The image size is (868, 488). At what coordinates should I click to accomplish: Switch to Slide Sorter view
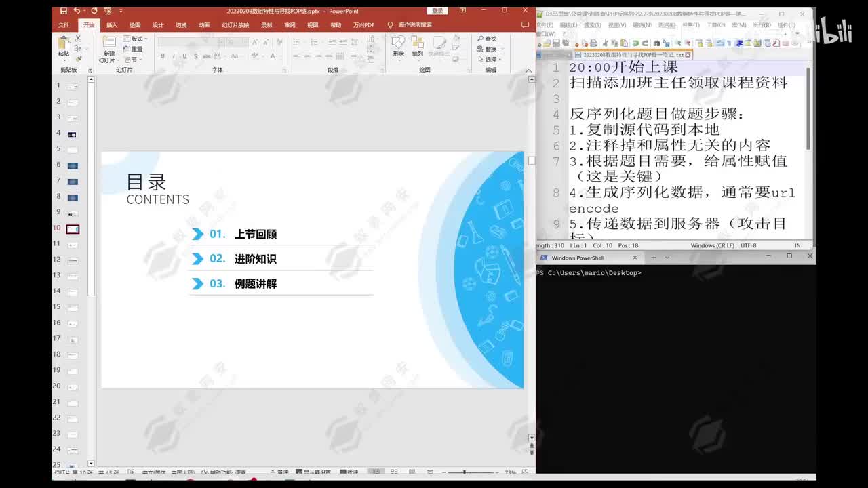coord(394,472)
